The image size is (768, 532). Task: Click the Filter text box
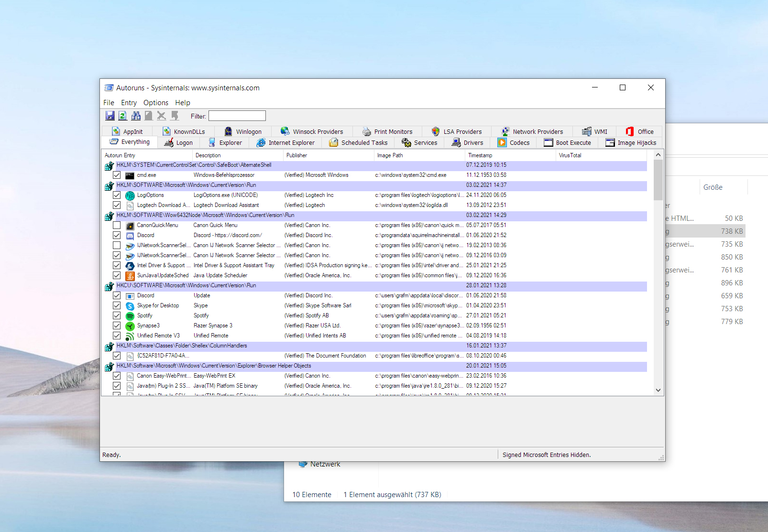pyautogui.click(x=237, y=116)
